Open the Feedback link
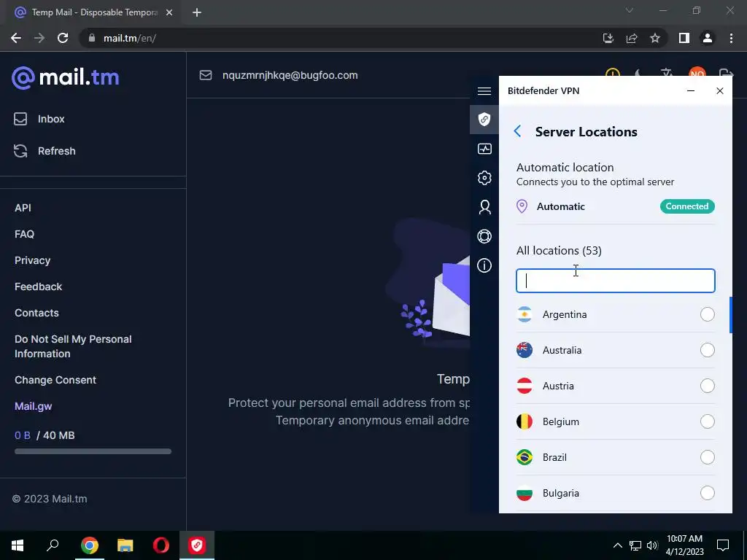The width and height of the screenshot is (747, 560). coord(38,287)
